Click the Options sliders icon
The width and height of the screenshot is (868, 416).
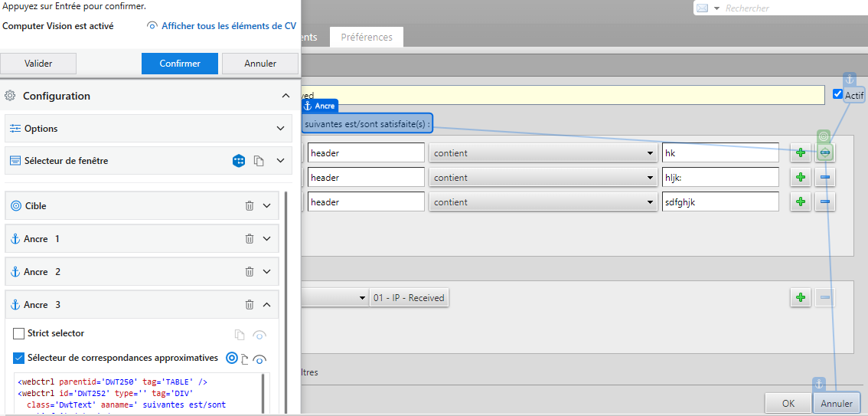coord(15,128)
